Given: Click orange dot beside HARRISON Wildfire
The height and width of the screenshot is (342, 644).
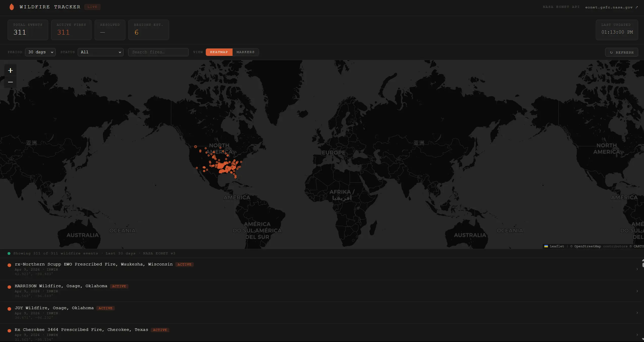Looking at the screenshot, I should tap(9, 287).
